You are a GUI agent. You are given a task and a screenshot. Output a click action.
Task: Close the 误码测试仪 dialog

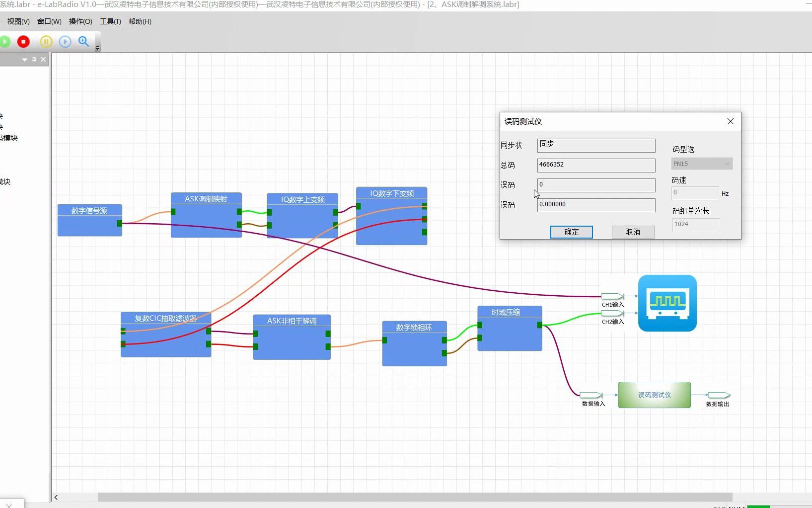(730, 121)
